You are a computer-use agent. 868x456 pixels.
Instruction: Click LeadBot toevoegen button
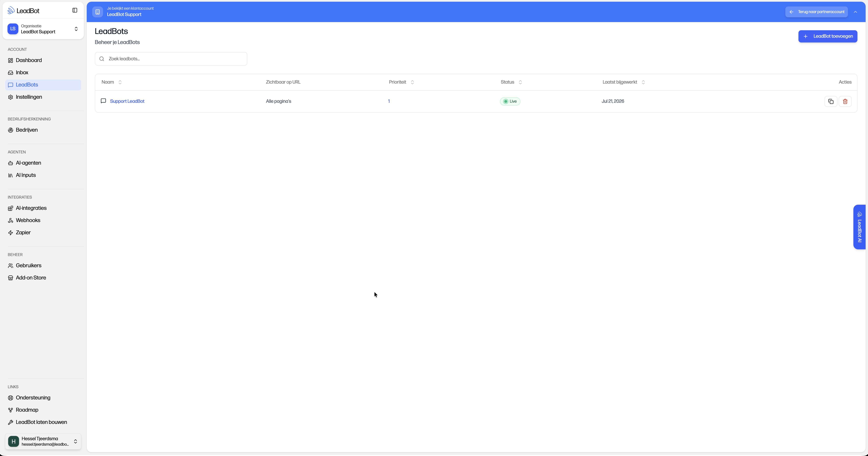click(x=828, y=36)
